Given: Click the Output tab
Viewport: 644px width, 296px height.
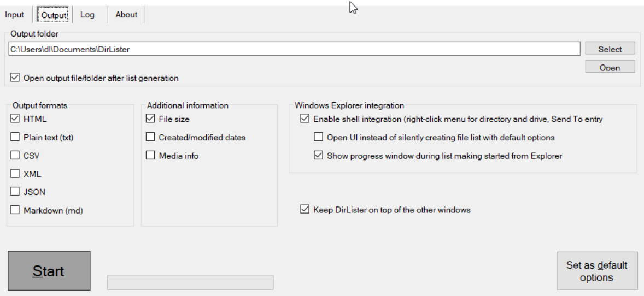Looking at the screenshot, I should (54, 15).
